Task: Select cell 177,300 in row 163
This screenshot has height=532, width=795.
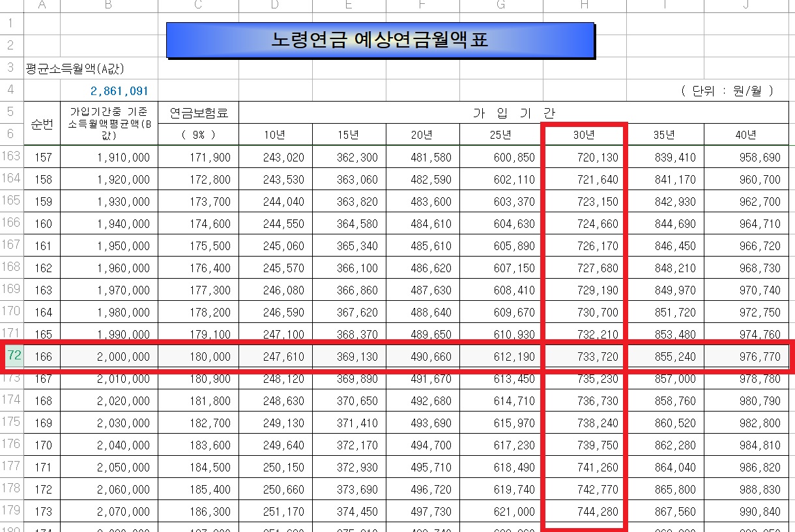Action: [198, 290]
